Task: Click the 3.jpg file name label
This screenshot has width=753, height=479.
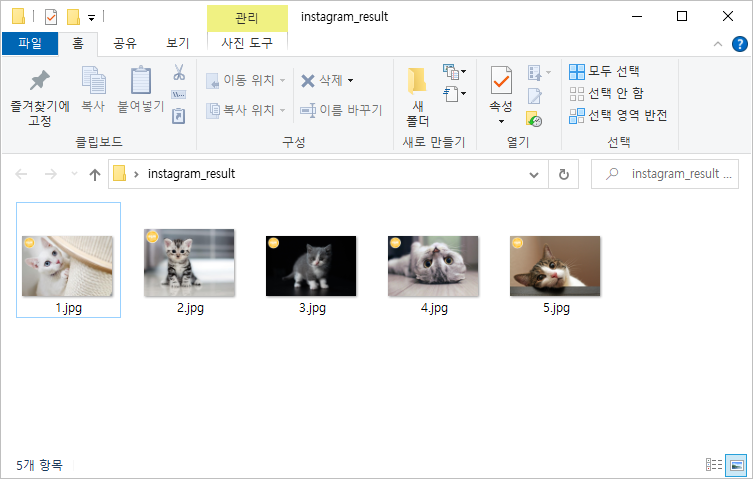Action: point(312,308)
